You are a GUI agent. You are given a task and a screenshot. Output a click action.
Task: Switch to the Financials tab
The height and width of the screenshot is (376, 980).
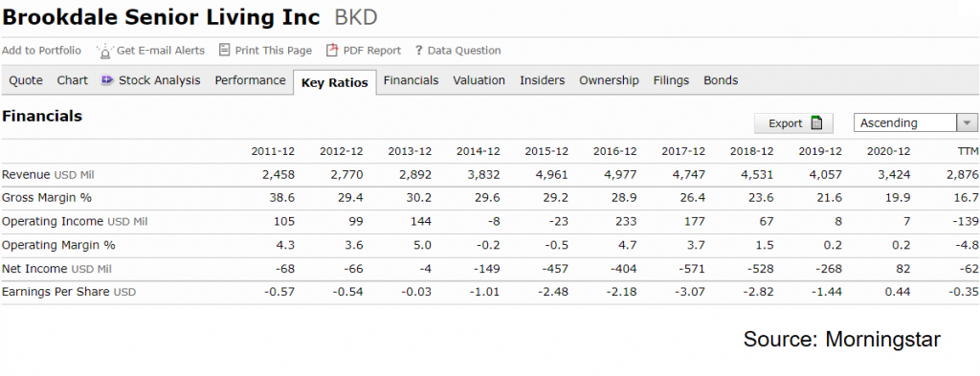coord(412,80)
